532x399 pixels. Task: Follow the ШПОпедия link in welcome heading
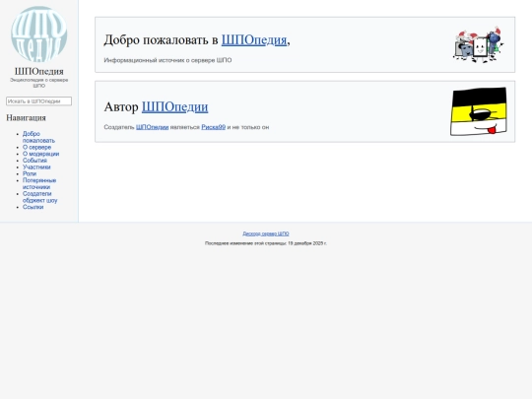coord(254,39)
